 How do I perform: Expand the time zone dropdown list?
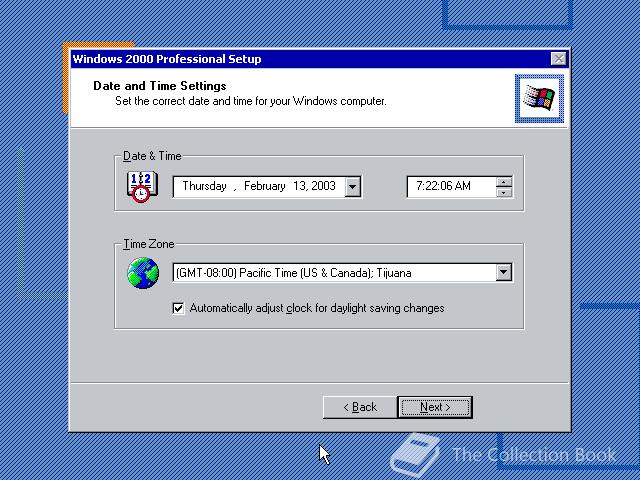[504, 272]
